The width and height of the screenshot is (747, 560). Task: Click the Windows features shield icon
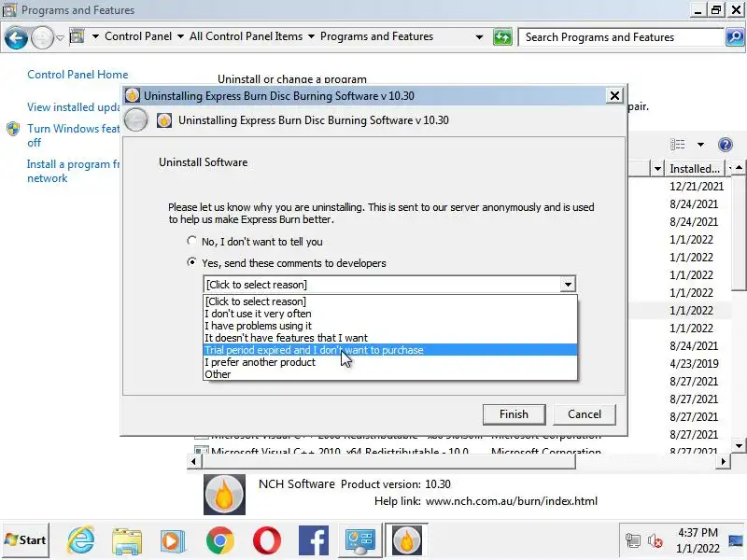point(13,129)
